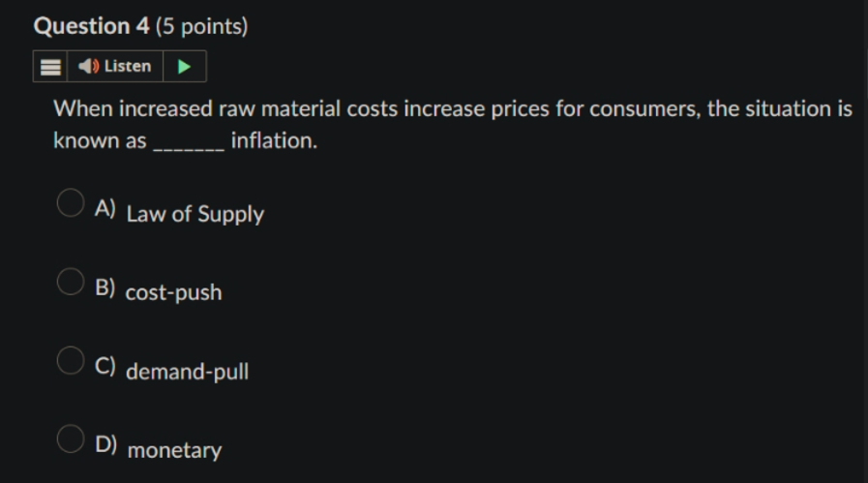The image size is (868, 483).
Task: Click the '(5 points)' label
Action: click(202, 26)
